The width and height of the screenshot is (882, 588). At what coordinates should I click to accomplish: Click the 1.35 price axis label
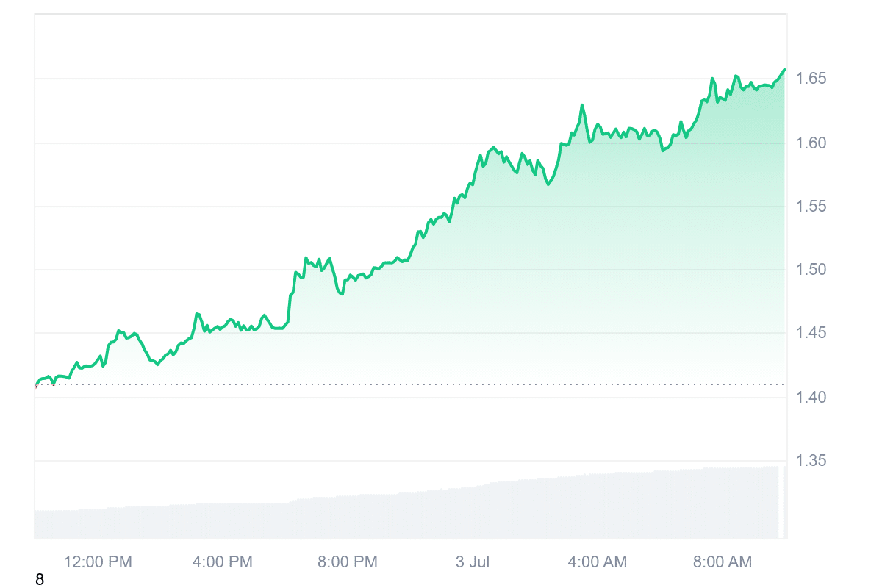(813, 461)
